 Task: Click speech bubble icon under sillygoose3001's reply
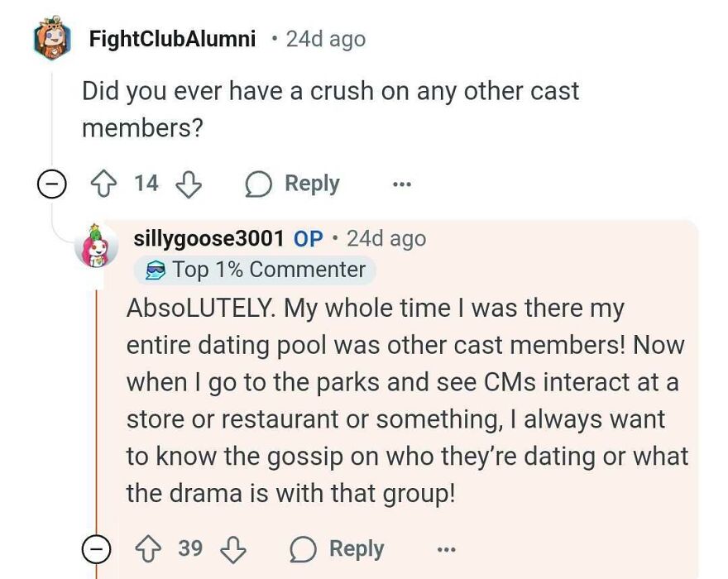coord(304,548)
